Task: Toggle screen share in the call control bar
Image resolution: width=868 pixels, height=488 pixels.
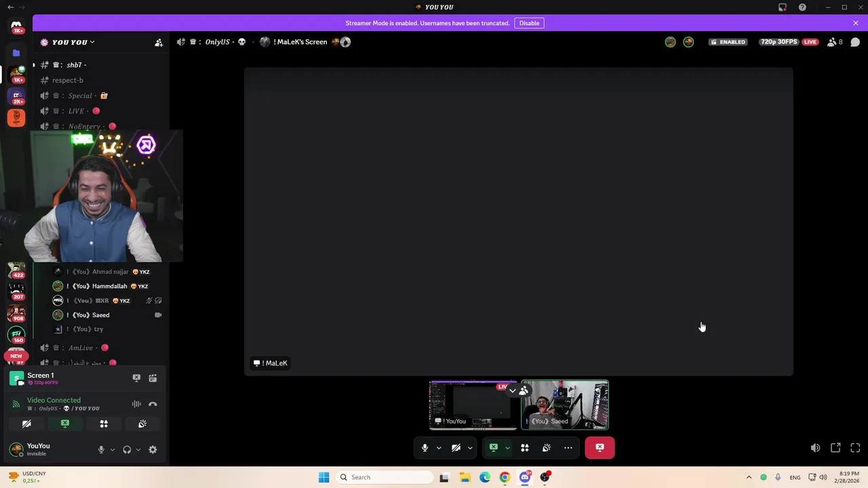Action: [x=494, y=448]
